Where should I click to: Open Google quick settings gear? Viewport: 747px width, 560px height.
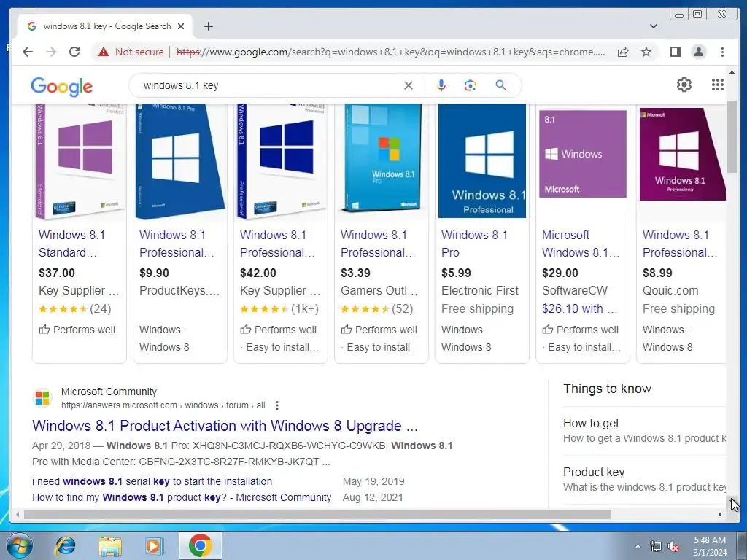tap(684, 85)
